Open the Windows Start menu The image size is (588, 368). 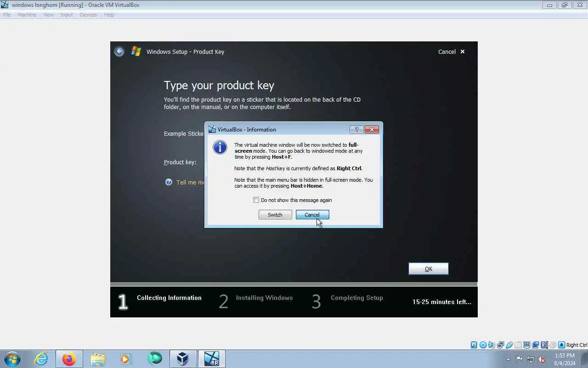click(x=12, y=359)
